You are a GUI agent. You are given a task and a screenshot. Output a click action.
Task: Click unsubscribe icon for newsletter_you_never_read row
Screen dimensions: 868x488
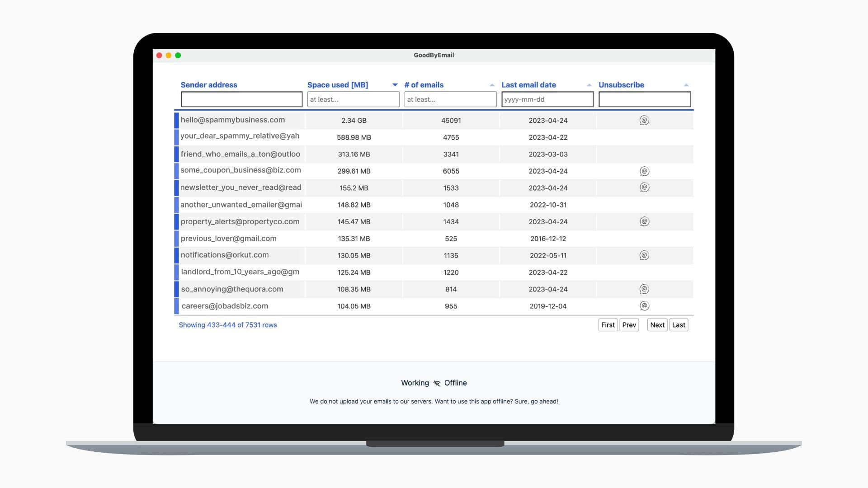tap(644, 188)
